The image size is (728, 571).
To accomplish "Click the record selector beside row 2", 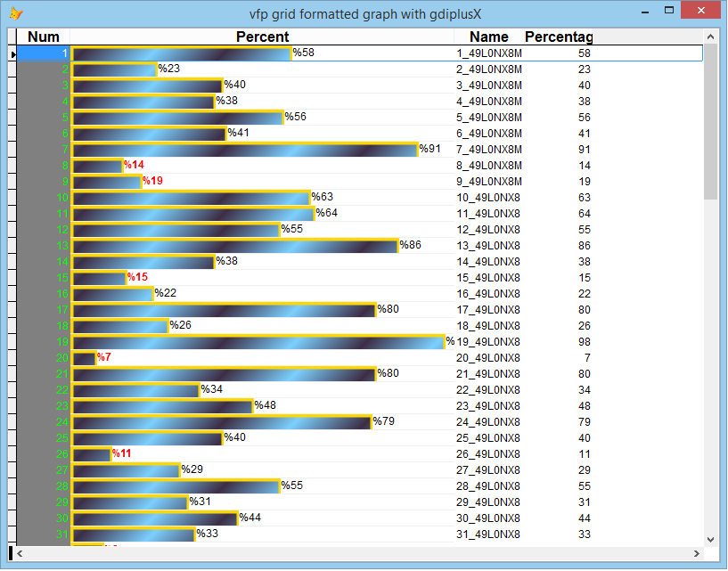I will click(x=13, y=69).
